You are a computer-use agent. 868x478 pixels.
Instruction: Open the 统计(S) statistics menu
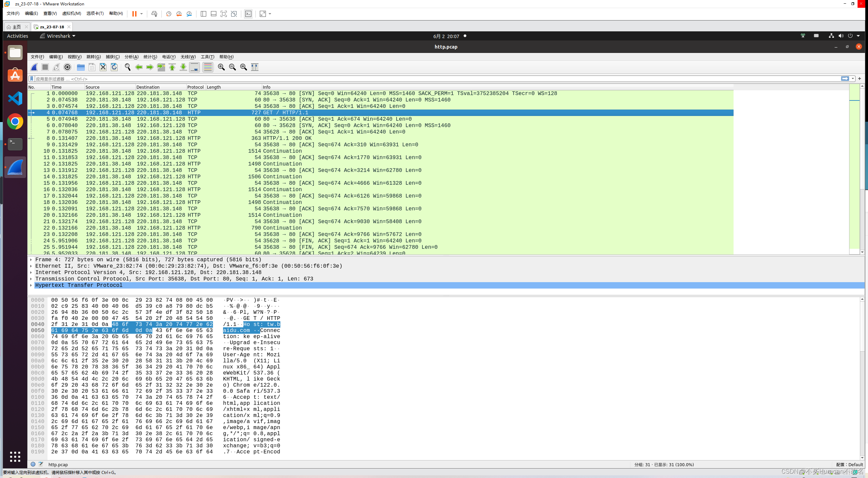click(150, 57)
